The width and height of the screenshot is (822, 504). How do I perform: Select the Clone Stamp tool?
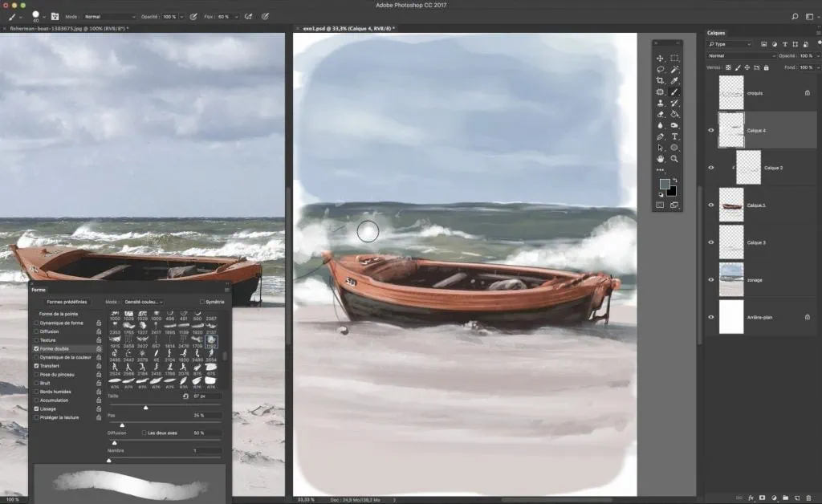tap(660, 104)
